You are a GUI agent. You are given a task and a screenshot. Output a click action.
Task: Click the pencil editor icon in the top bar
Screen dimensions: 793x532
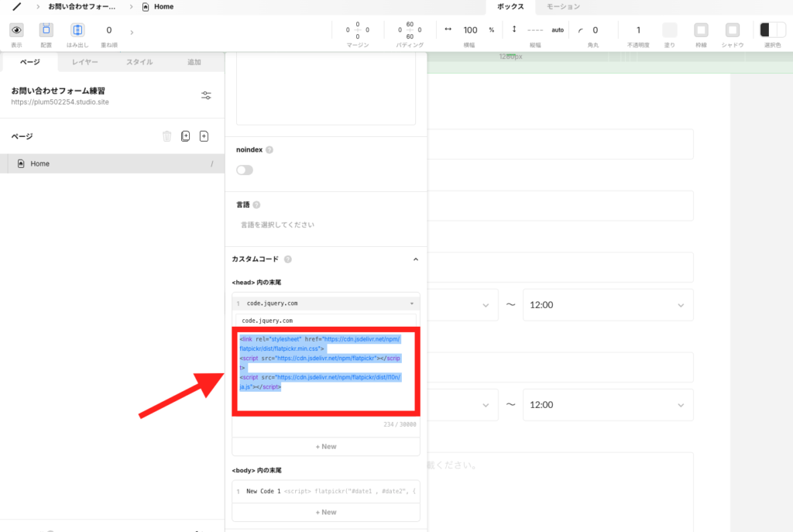(17, 6)
